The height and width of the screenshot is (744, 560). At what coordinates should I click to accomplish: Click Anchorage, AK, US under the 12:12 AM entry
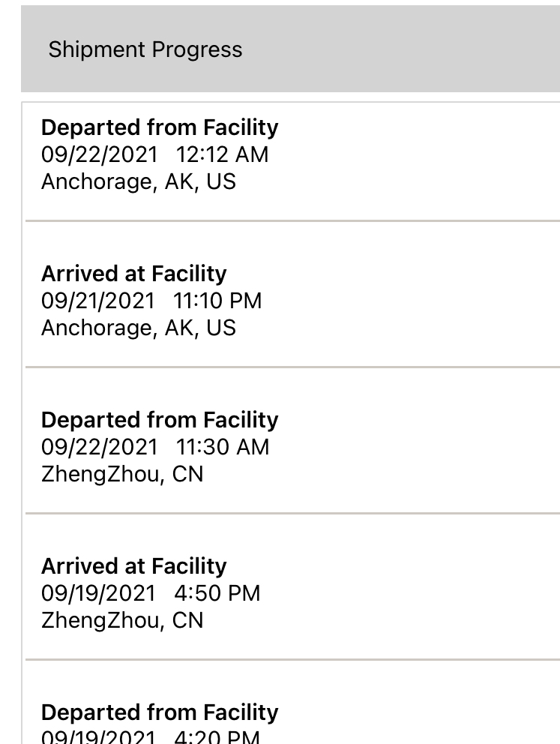click(139, 181)
